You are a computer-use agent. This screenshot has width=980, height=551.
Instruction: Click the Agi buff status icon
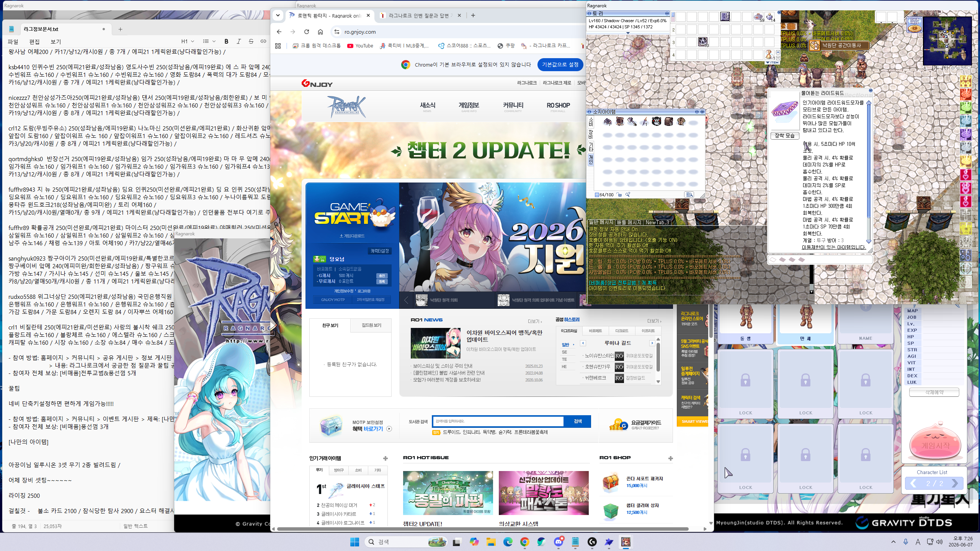(x=965, y=108)
